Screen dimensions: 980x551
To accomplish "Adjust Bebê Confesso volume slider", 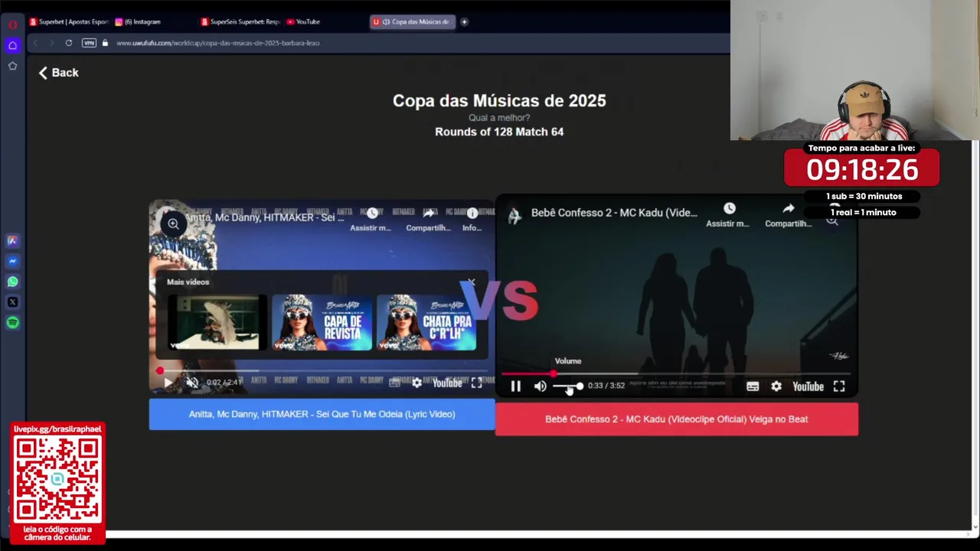I will pos(567,386).
